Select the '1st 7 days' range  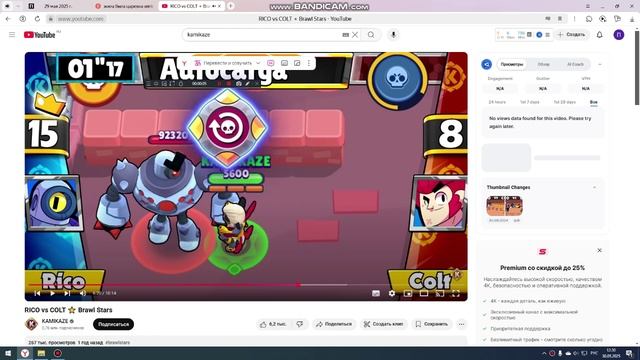(529, 102)
